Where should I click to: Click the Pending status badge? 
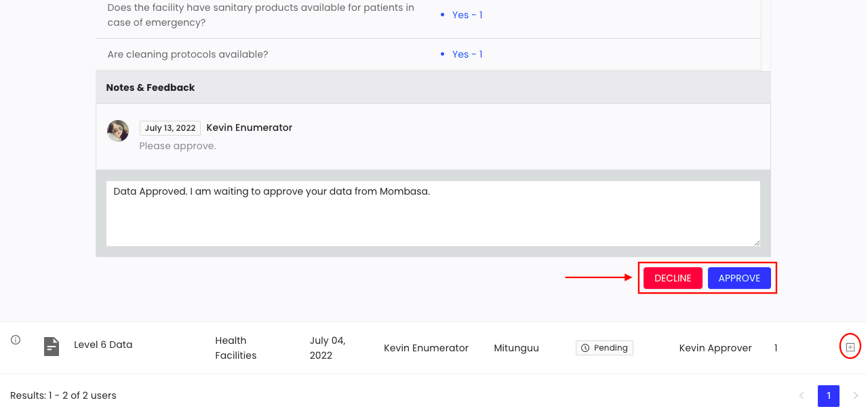(x=604, y=348)
